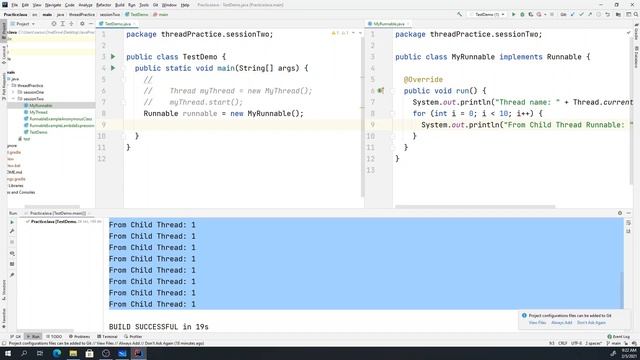
Task: Select the Practice.Java [TestDemo.main()] run tab
Action: tap(58, 213)
